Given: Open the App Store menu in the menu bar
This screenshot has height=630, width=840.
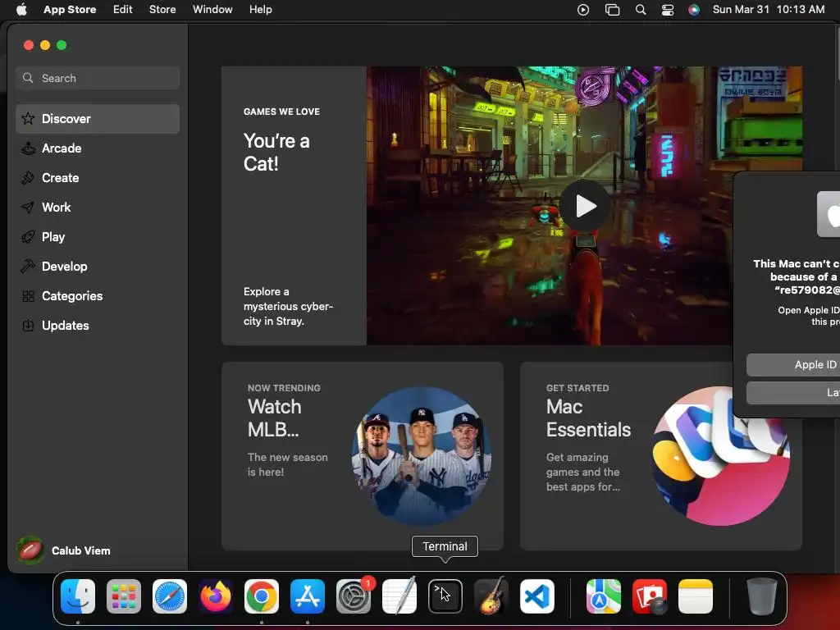Looking at the screenshot, I should click(70, 10).
